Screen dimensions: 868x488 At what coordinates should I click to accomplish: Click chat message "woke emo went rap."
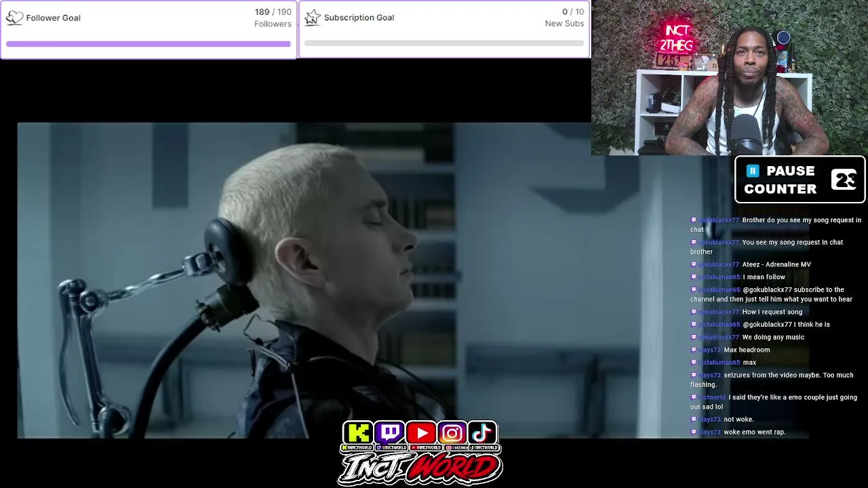[755, 432]
